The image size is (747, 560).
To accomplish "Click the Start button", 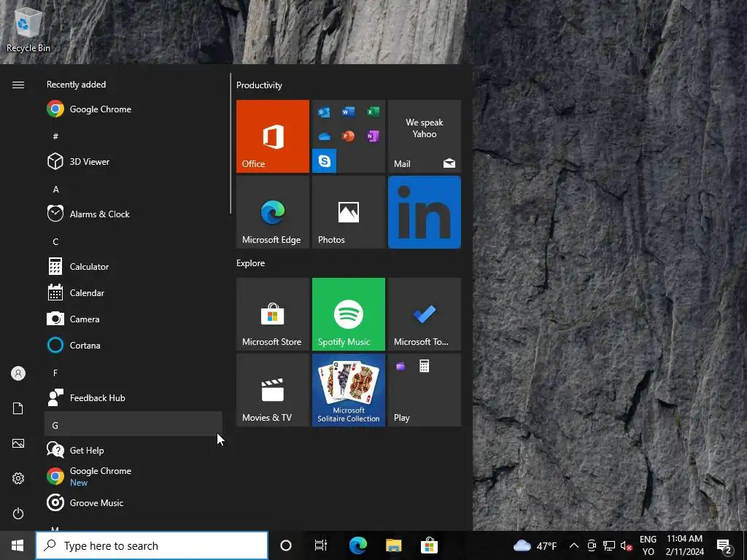I will 18,545.
